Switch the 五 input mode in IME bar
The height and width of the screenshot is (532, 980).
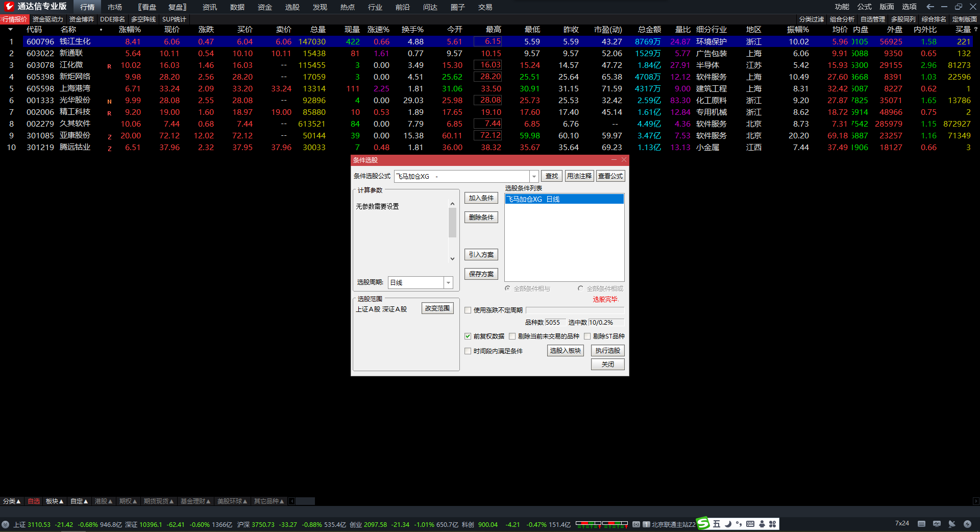click(717, 524)
